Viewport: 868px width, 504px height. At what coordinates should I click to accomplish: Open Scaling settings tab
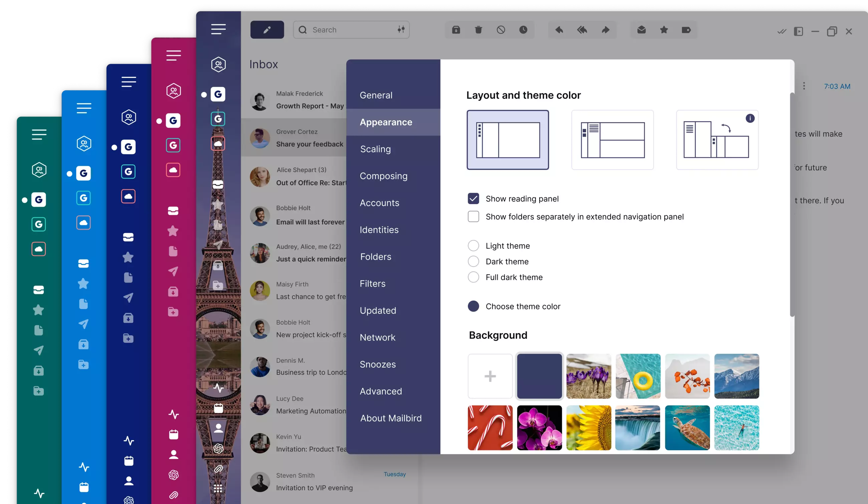pos(393,149)
